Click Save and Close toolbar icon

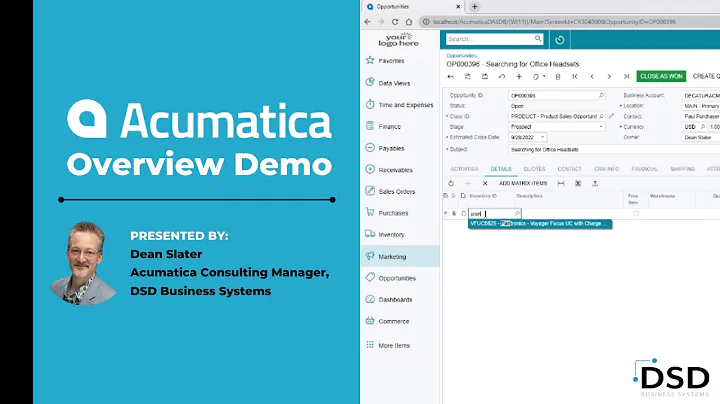click(467, 77)
